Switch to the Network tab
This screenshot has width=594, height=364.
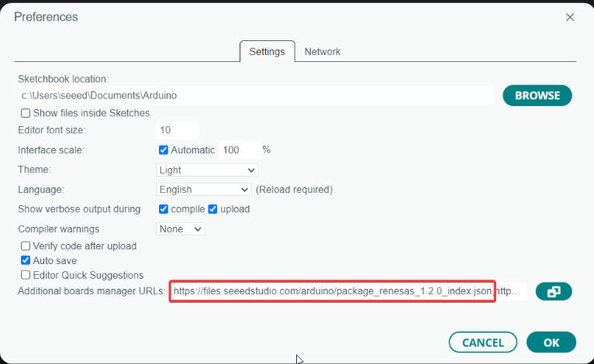tap(323, 51)
